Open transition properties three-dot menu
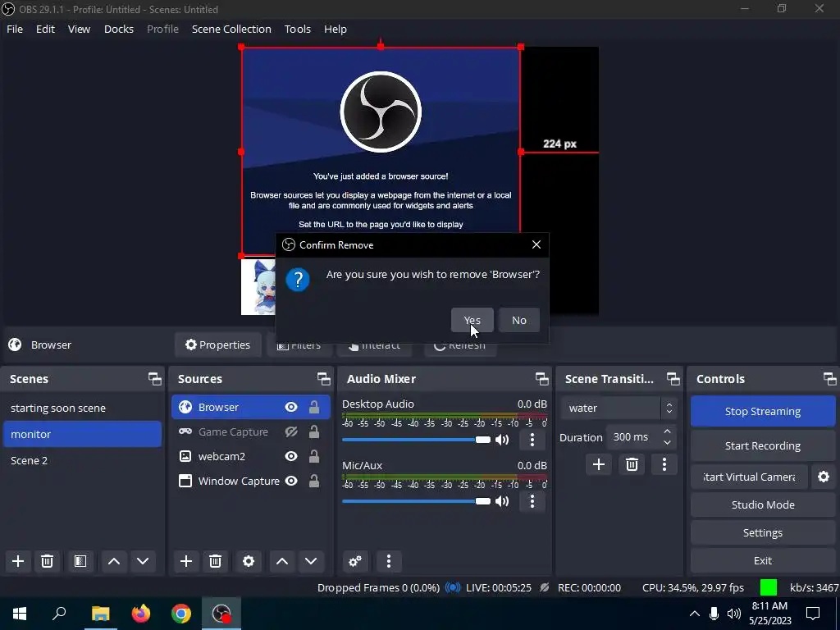Image resolution: width=840 pixels, height=630 pixels. (664, 464)
